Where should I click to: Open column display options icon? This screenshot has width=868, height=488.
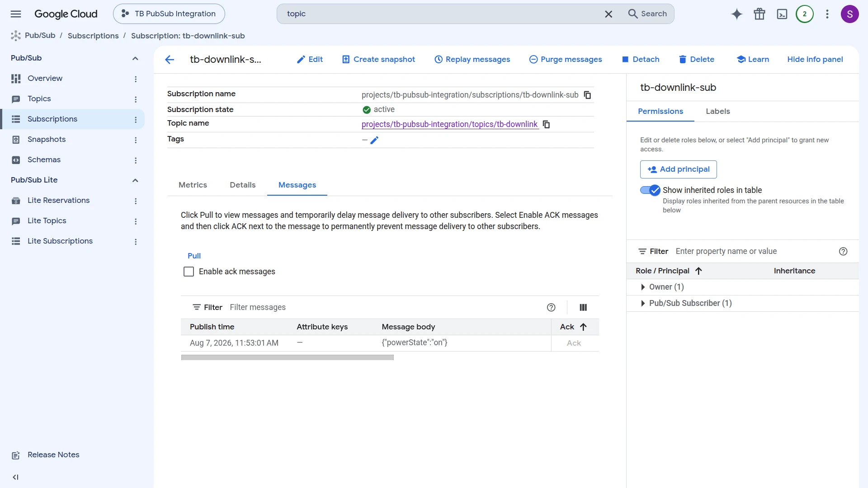click(x=583, y=307)
